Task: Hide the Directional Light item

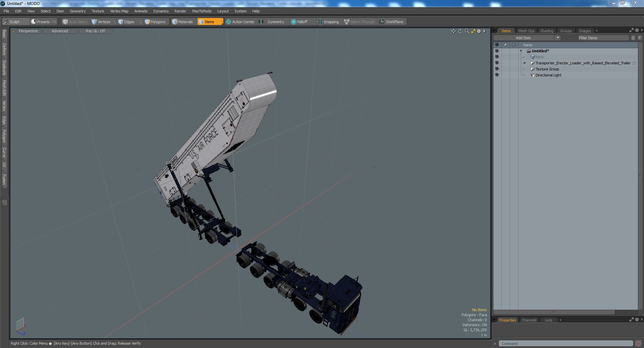Action: tap(497, 75)
